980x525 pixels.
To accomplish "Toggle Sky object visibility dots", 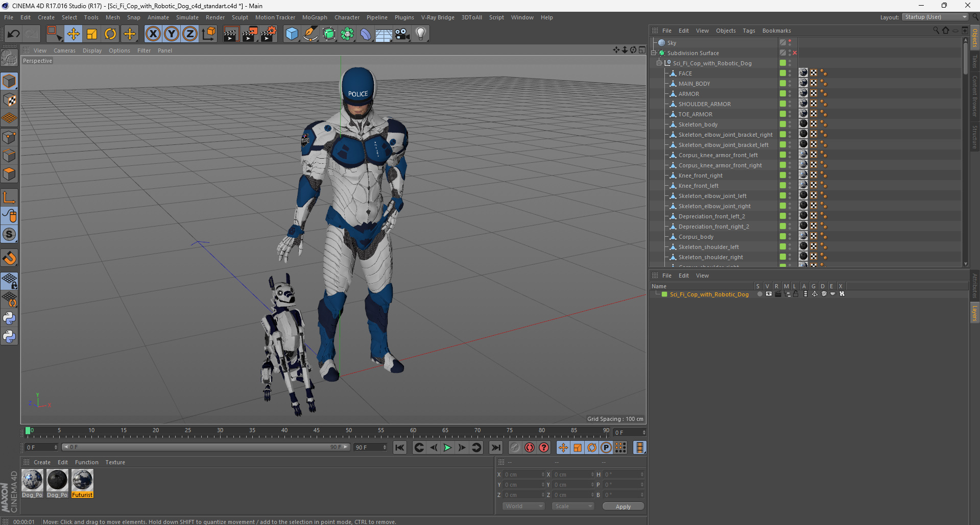I will [790, 43].
